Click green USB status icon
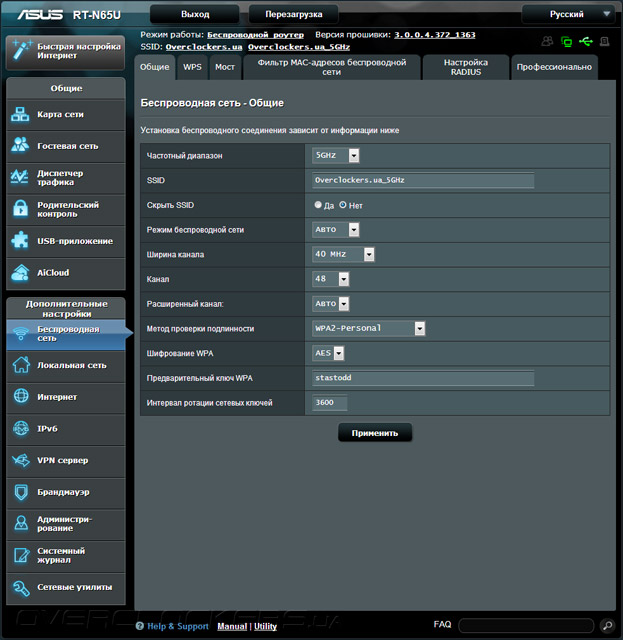Image resolution: width=623 pixels, height=640 pixels. (585, 41)
